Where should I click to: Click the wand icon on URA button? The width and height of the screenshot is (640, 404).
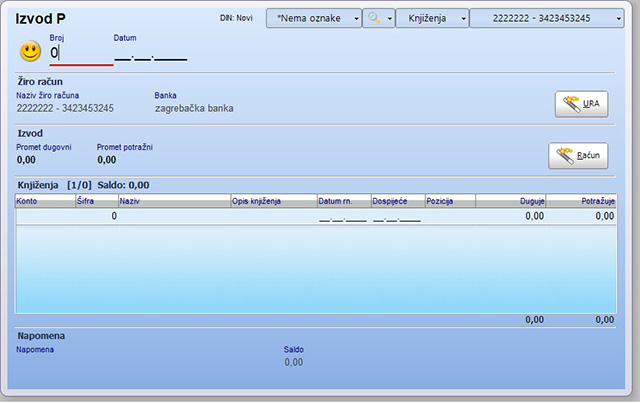click(571, 104)
